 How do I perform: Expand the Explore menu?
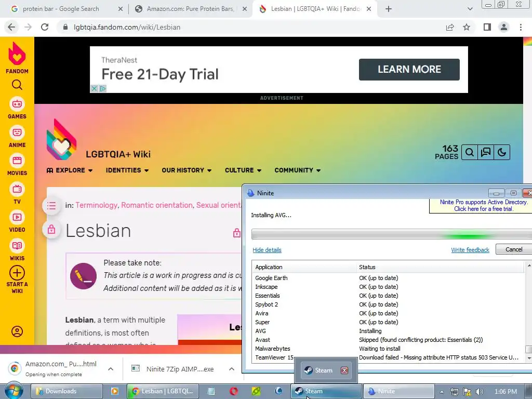coord(70,170)
